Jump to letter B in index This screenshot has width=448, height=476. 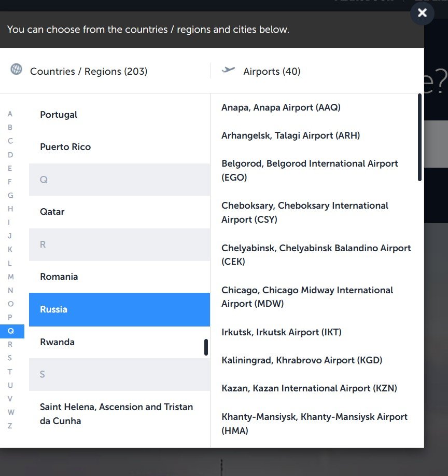point(10,128)
